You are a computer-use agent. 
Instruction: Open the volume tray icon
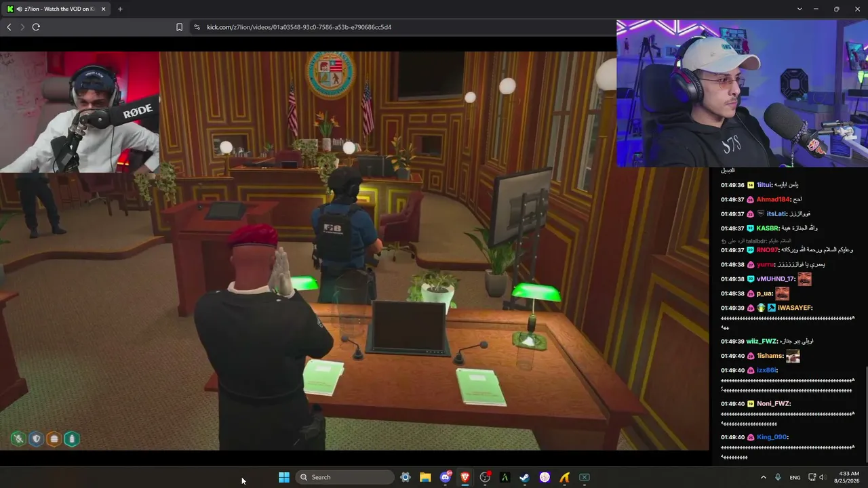pyautogui.click(x=823, y=477)
